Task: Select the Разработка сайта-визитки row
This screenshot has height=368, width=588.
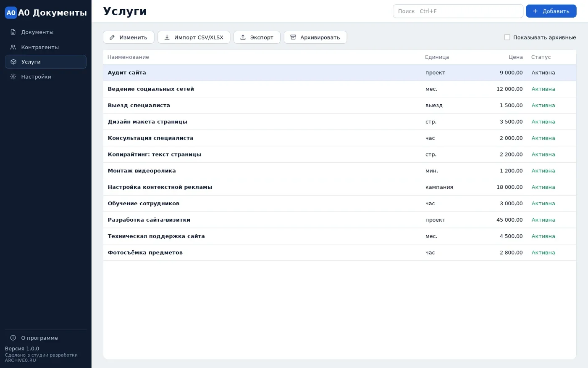Action: coord(339,220)
